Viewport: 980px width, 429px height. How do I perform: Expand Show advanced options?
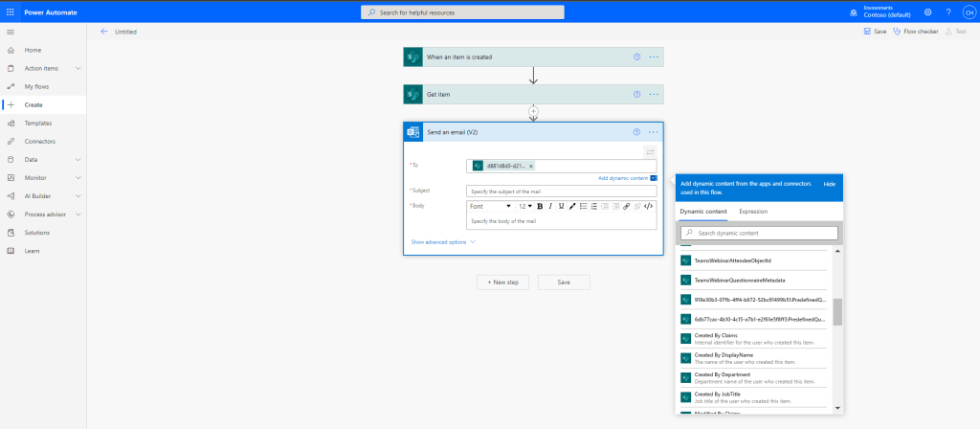pyautogui.click(x=443, y=242)
